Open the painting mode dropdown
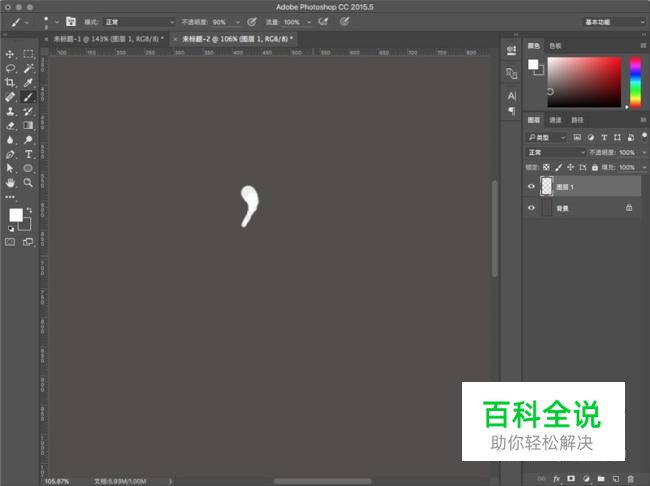This screenshot has width=650, height=486. coord(140,22)
